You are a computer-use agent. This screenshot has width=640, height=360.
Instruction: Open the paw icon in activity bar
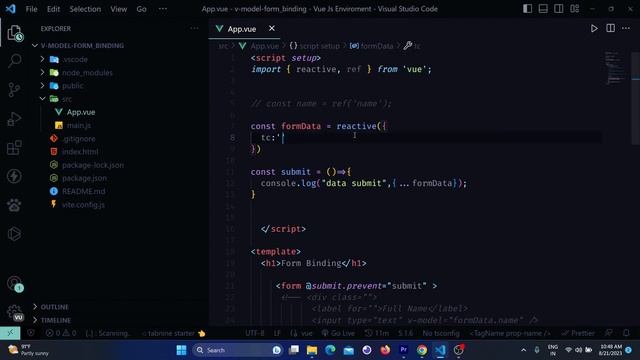(14, 205)
